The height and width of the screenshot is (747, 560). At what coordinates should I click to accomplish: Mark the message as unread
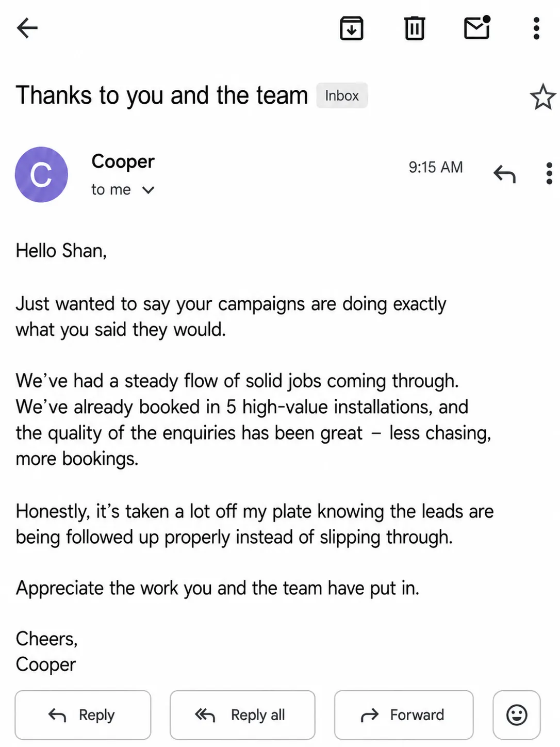pyautogui.click(x=477, y=27)
